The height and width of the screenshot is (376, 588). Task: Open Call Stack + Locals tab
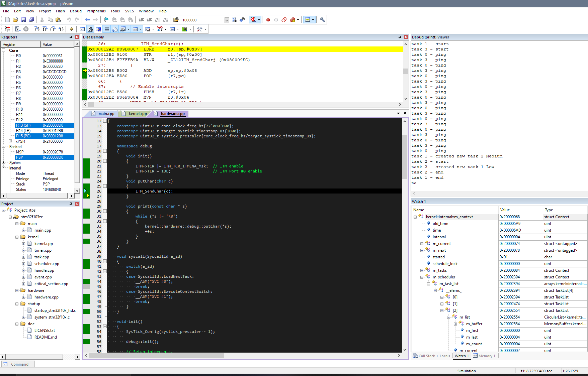click(432, 356)
